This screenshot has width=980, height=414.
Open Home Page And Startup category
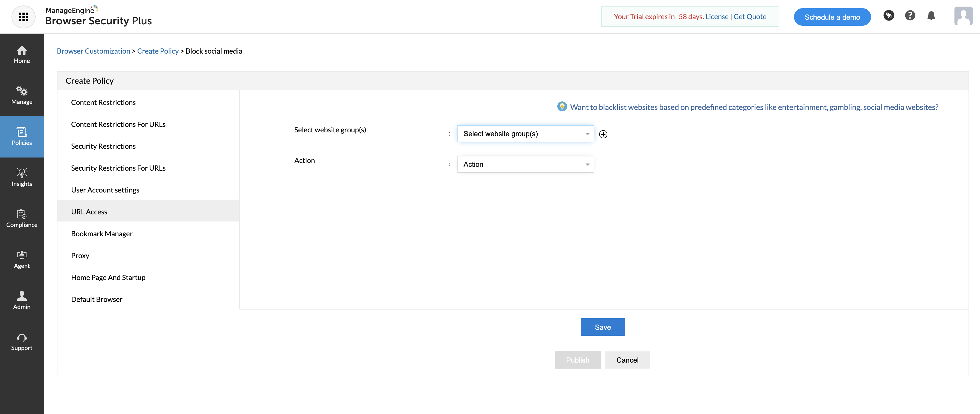[108, 278]
